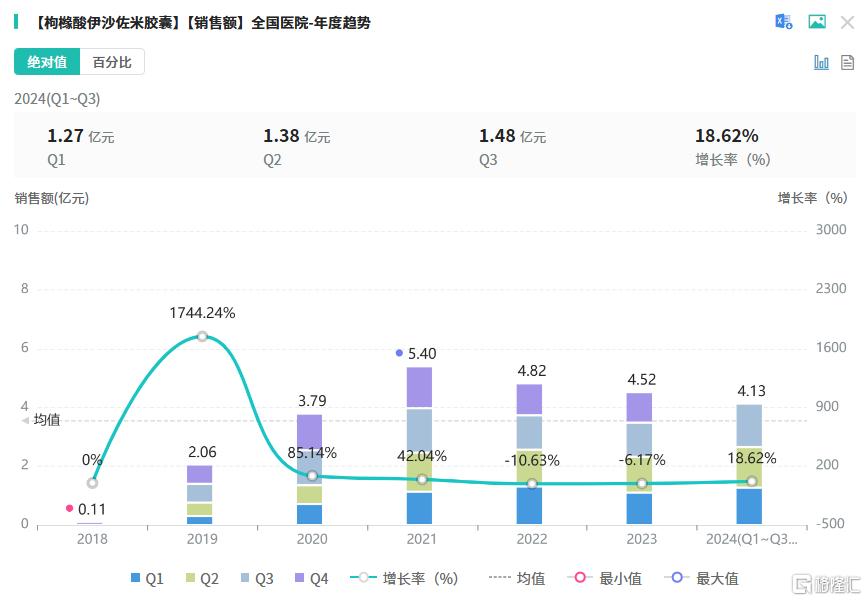Toggle 最大值 marker legend
This screenshot has height=601, width=867.
(701, 578)
